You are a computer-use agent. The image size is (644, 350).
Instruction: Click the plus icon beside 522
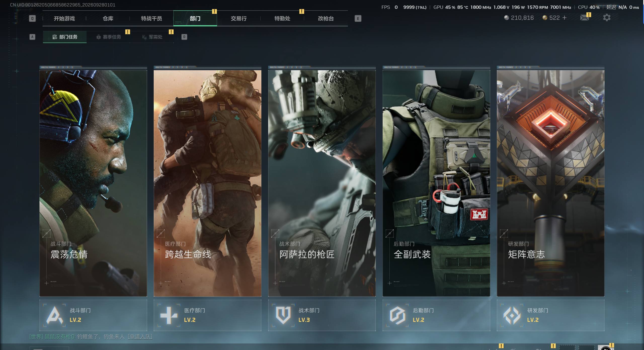(565, 18)
